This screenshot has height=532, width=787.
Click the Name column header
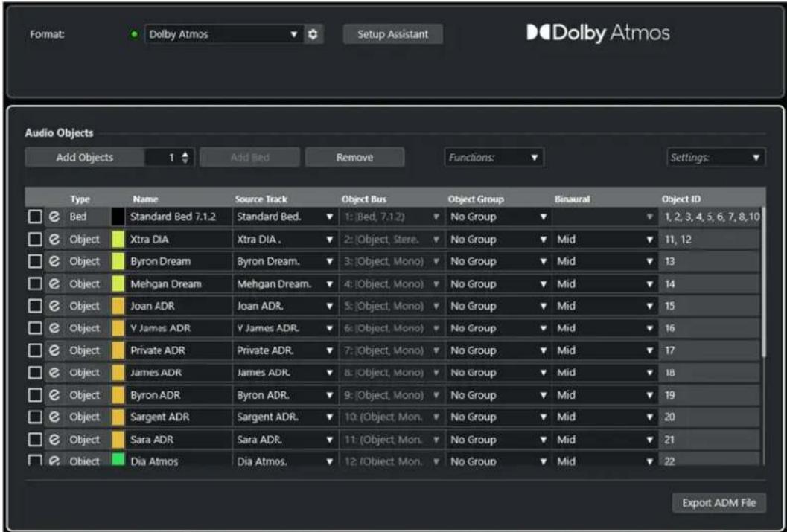145,199
